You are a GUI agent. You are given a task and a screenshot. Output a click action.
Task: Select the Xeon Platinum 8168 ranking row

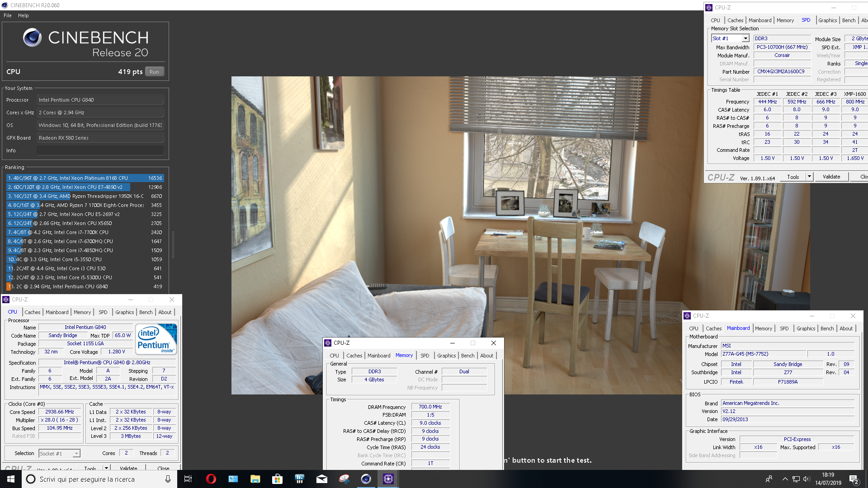pyautogui.click(x=85, y=178)
